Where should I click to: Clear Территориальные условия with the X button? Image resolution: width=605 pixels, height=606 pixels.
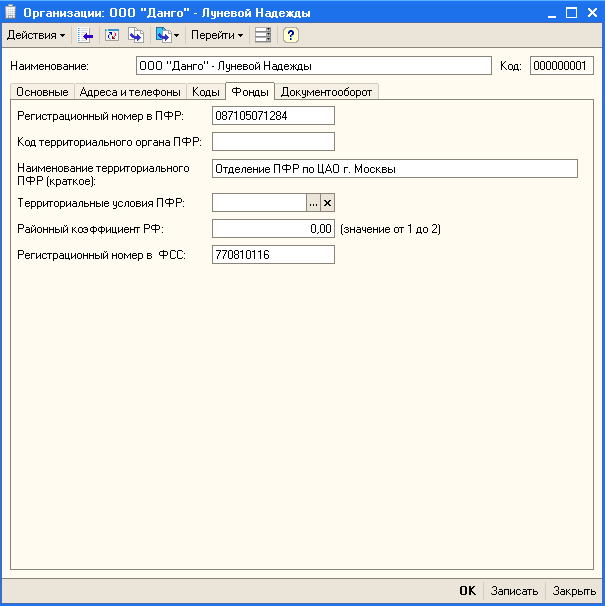tap(327, 203)
